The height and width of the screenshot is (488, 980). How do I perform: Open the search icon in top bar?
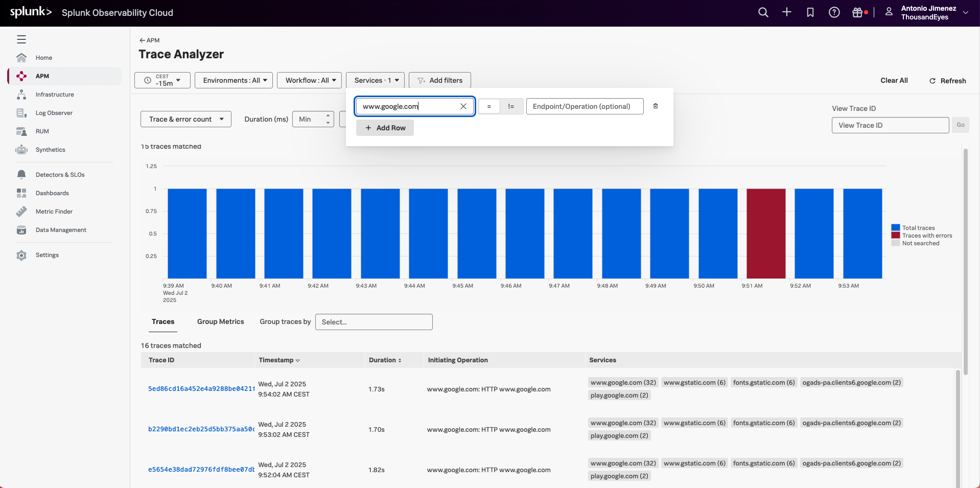click(763, 12)
